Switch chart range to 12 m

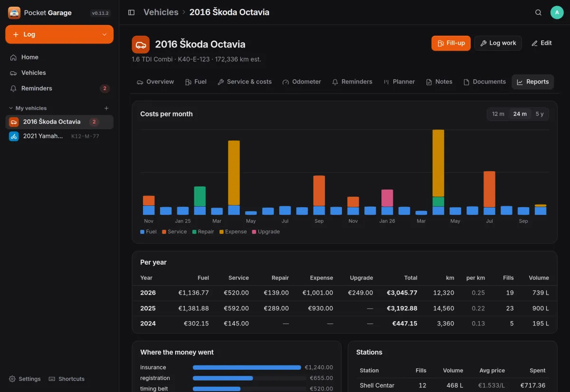pyautogui.click(x=498, y=114)
